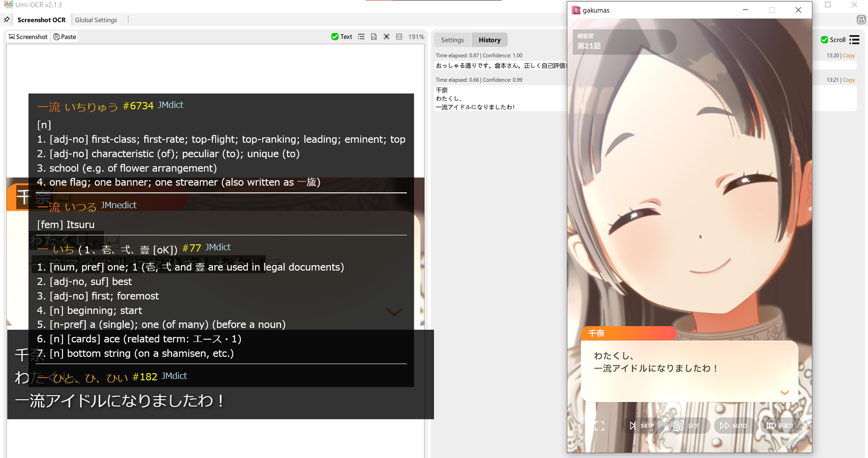
Task: Click the OCR text starting with おっしゃる通りです
Action: tap(501, 65)
